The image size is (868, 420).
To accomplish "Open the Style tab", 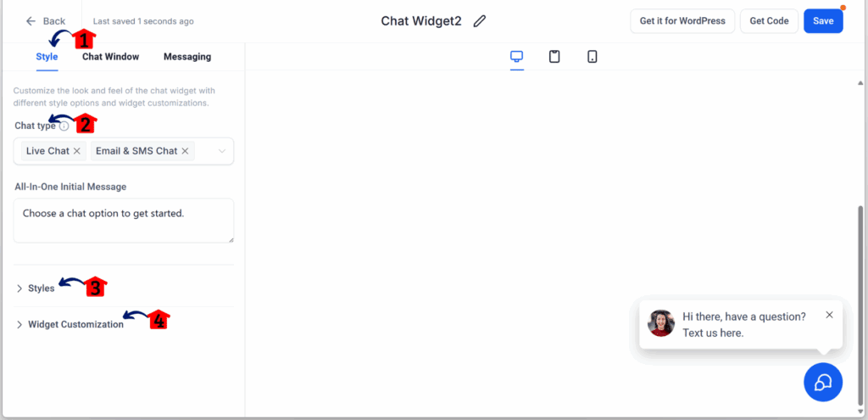I will click(x=47, y=57).
